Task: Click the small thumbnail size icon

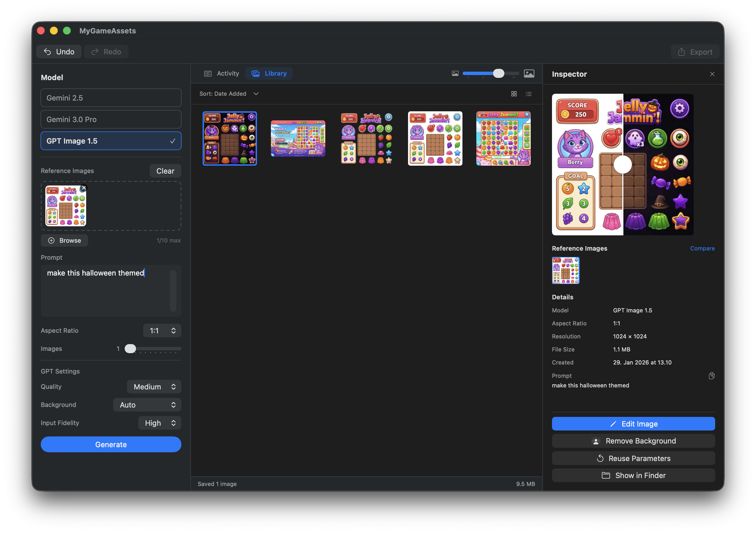Action: (x=455, y=73)
